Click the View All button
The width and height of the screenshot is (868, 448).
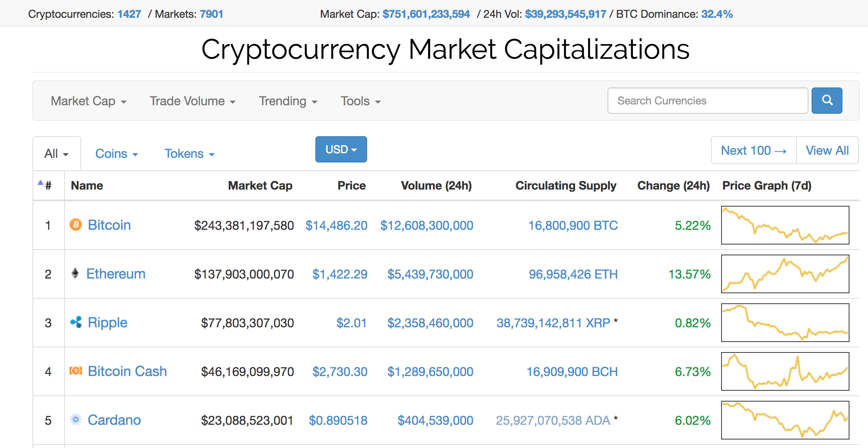click(827, 150)
